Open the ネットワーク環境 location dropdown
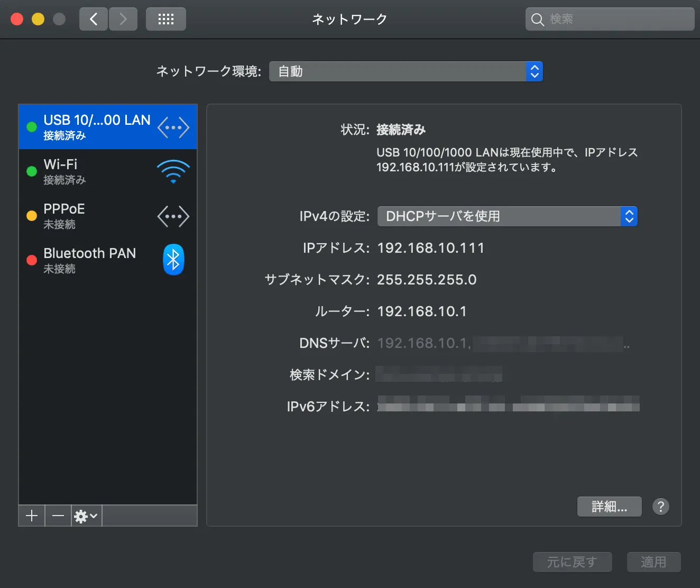700x588 pixels. pos(406,71)
